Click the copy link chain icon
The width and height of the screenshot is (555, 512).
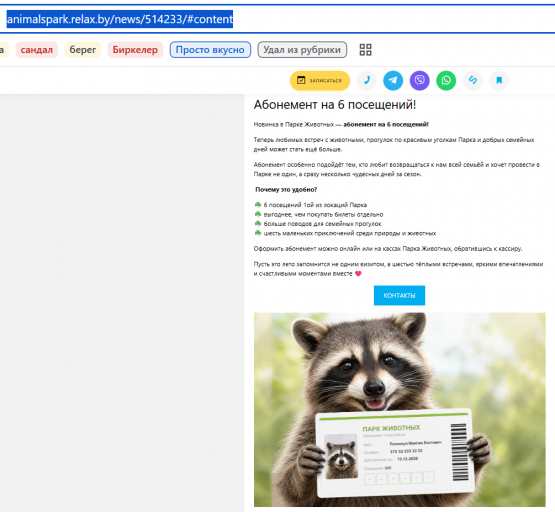(473, 81)
